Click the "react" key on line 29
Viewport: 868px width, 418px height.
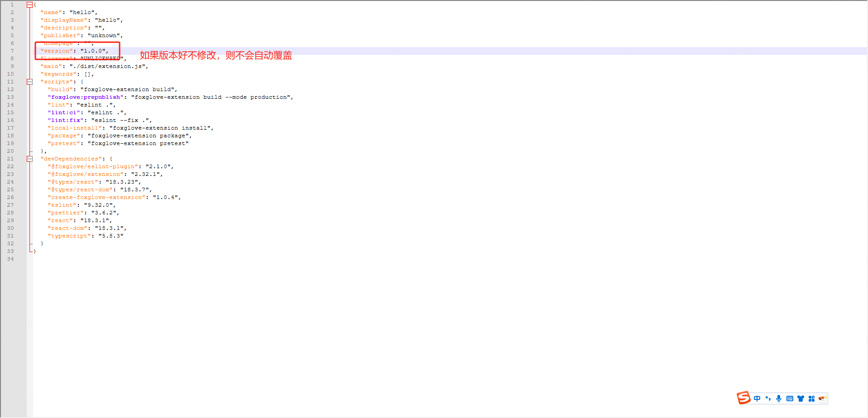coord(60,220)
